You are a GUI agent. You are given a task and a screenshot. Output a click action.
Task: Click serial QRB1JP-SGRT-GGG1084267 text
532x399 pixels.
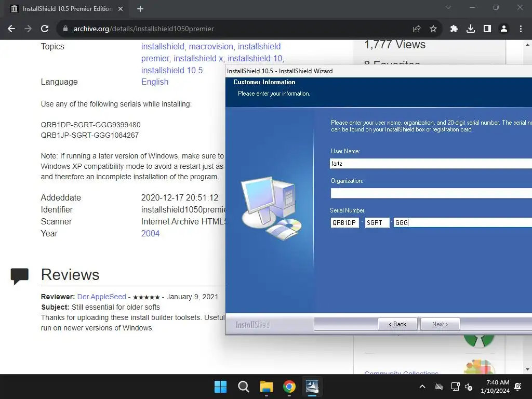(x=89, y=135)
